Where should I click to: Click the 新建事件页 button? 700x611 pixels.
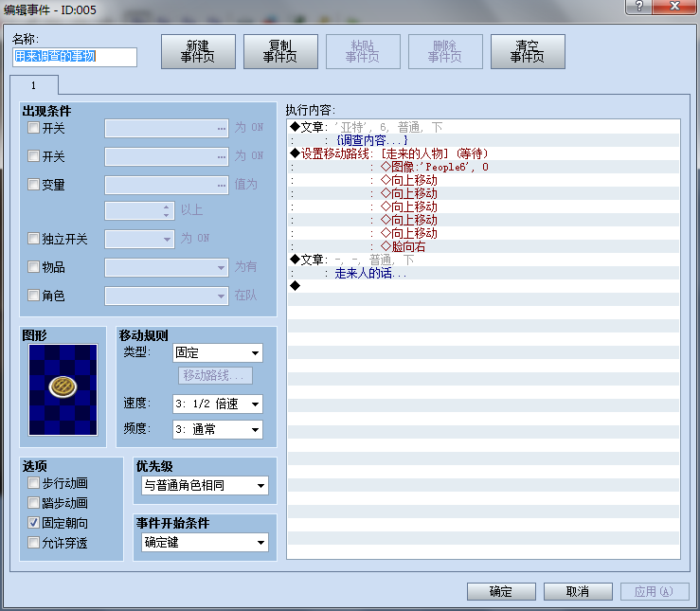pyautogui.click(x=198, y=52)
